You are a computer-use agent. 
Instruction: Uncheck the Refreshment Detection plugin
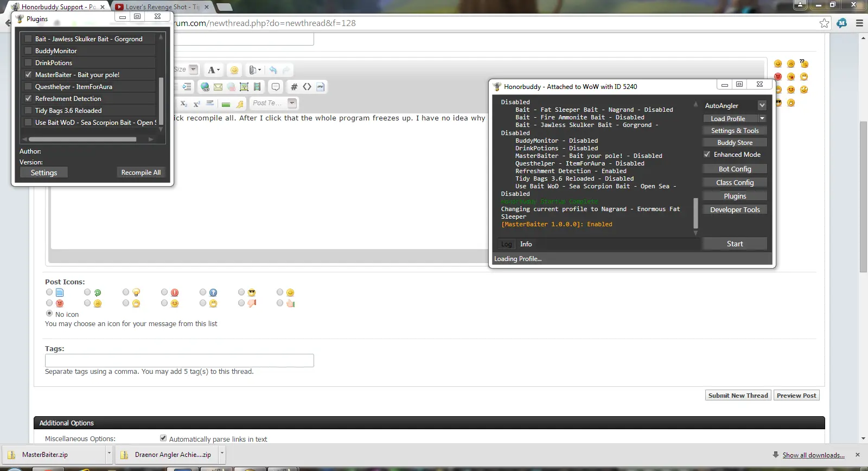pos(28,99)
